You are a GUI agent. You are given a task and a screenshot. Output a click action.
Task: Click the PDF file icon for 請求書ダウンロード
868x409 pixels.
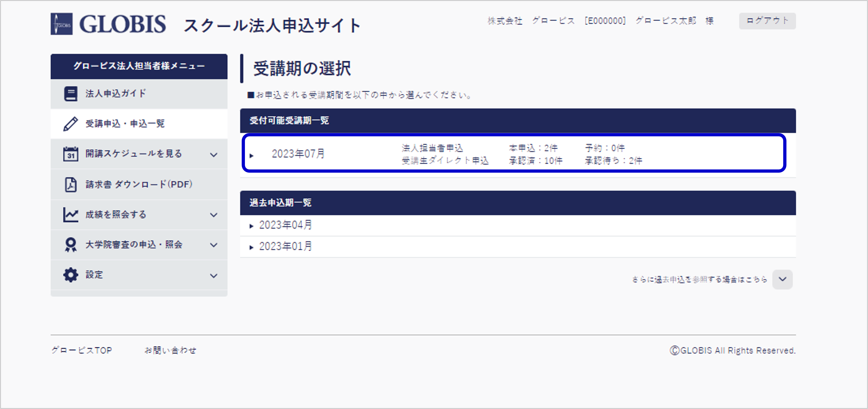[x=71, y=184]
